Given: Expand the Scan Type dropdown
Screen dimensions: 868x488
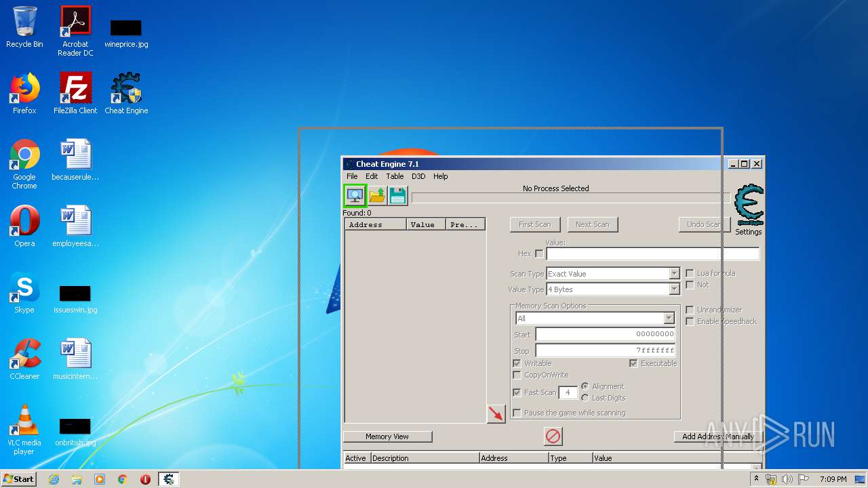Looking at the screenshot, I should [x=674, y=274].
